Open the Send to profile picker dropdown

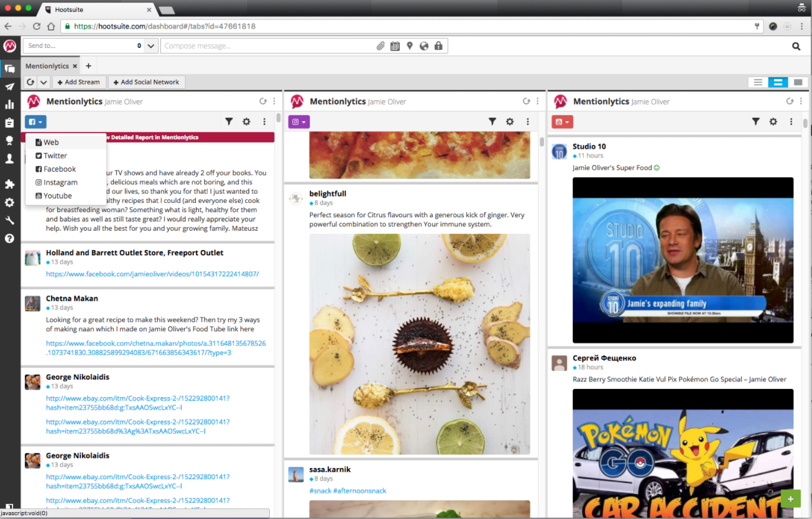(x=151, y=46)
